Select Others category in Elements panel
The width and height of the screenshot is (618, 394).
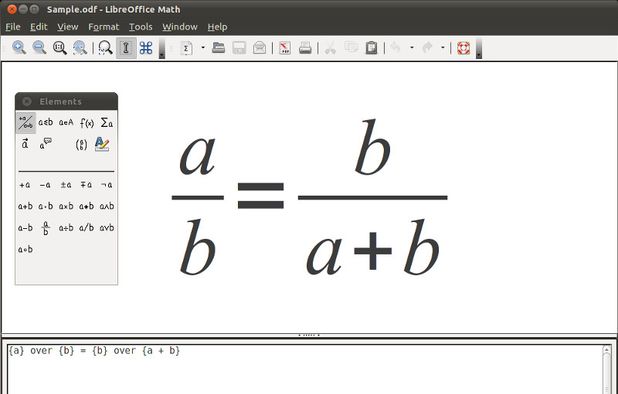(x=46, y=144)
